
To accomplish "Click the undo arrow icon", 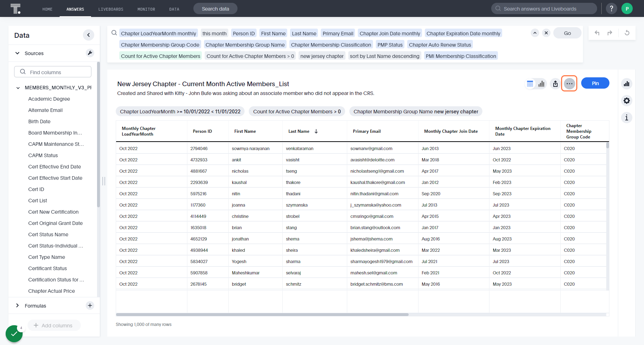I will click(x=597, y=33).
